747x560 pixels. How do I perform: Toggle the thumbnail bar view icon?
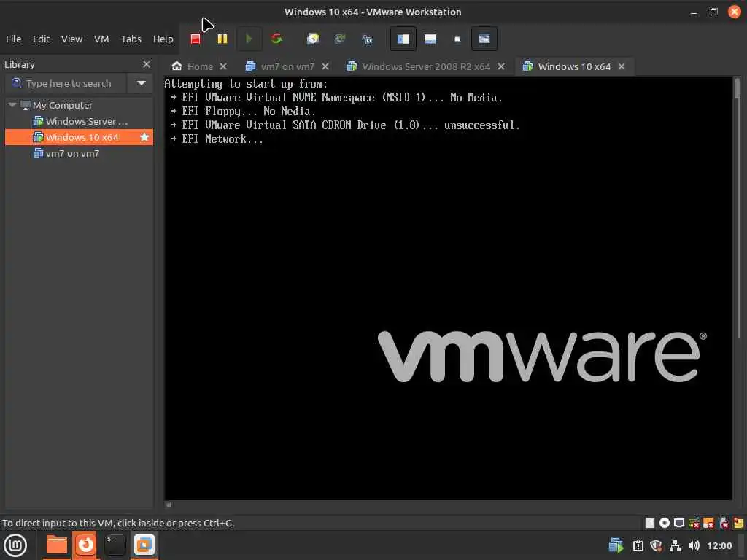tap(430, 39)
